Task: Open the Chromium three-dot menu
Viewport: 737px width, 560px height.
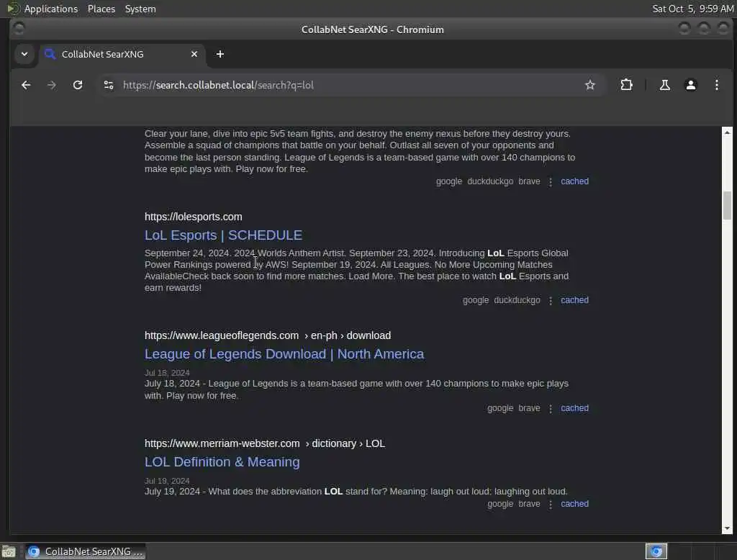Action: click(716, 85)
